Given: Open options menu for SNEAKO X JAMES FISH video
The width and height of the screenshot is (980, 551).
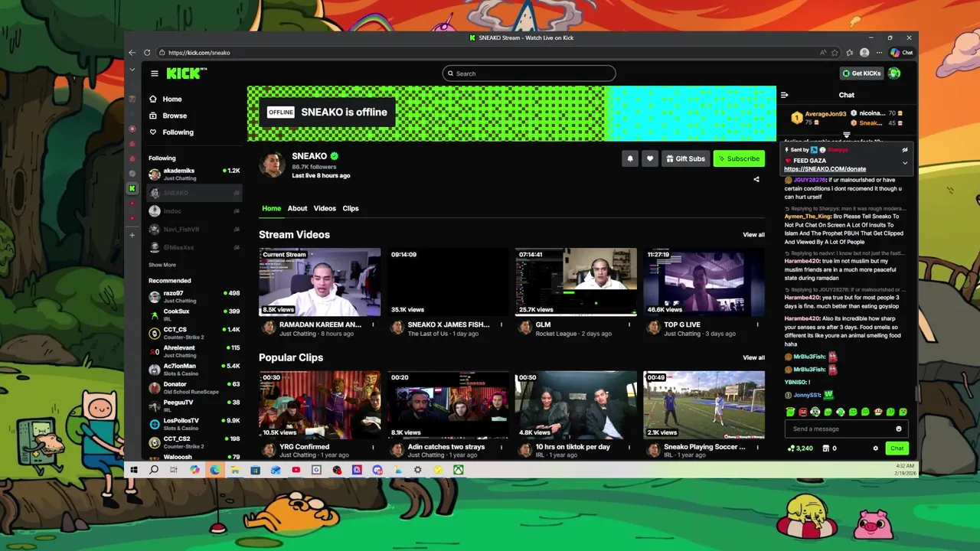Looking at the screenshot, I should [501, 324].
